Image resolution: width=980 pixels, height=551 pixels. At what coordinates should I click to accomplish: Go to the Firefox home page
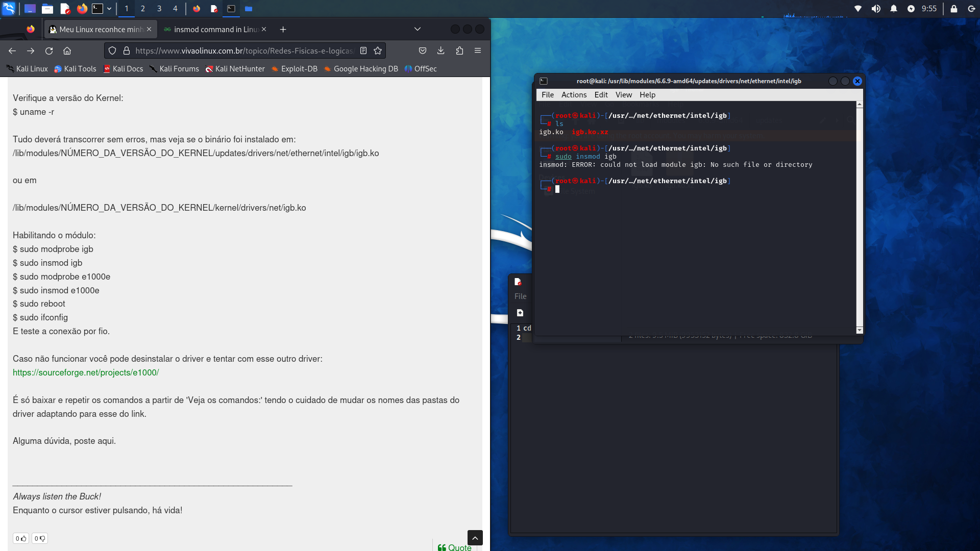67,51
